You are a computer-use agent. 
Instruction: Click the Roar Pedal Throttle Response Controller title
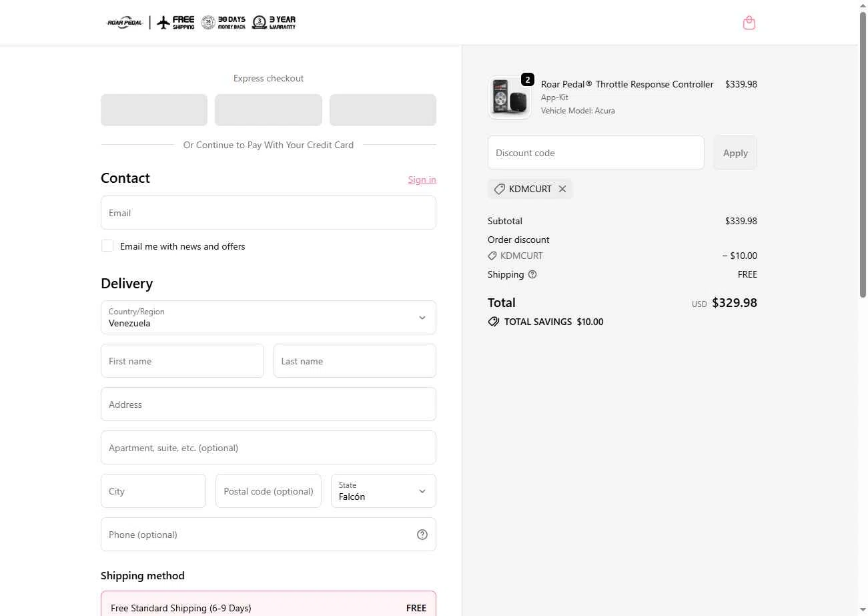[627, 84]
